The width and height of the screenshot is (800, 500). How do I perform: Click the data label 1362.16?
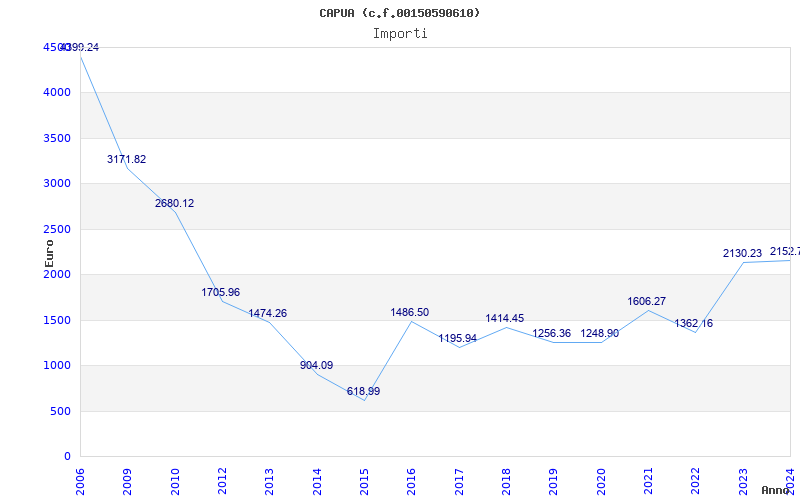(694, 323)
